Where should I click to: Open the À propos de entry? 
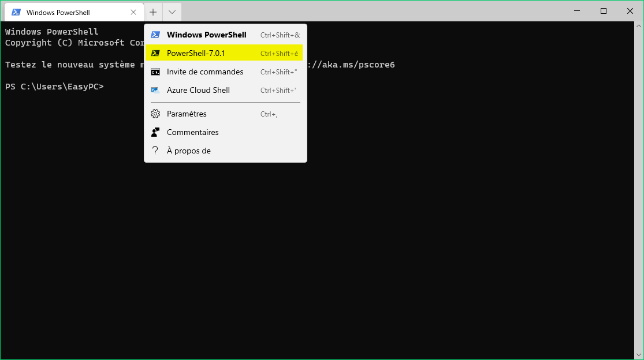pyautogui.click(x=225, y=151)
